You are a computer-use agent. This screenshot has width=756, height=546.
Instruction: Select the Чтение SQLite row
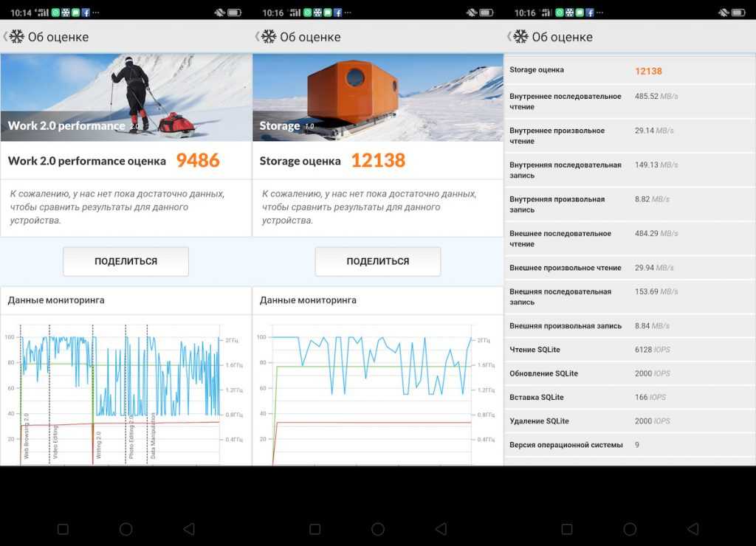coord(630,350)
